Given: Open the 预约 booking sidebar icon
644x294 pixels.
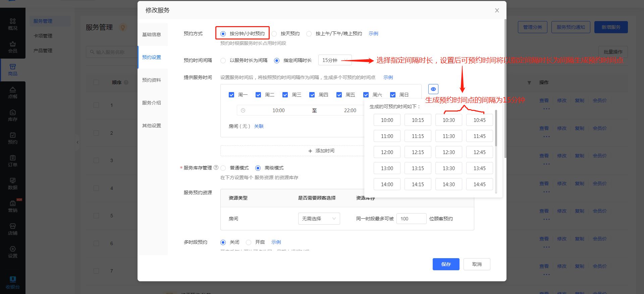Looking at the screenshot, I should pyautogui.click(x=13, y=138).
